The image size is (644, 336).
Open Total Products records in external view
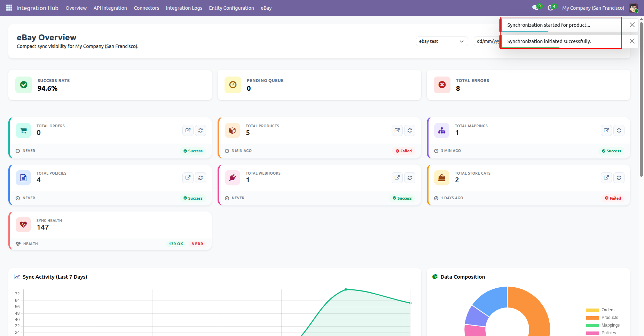click(397, 130)
